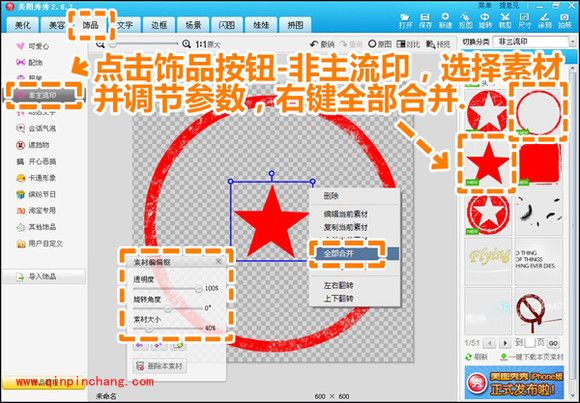
Task: Click the 刷新 refresh icon
Action: click(x=476, y=357)
